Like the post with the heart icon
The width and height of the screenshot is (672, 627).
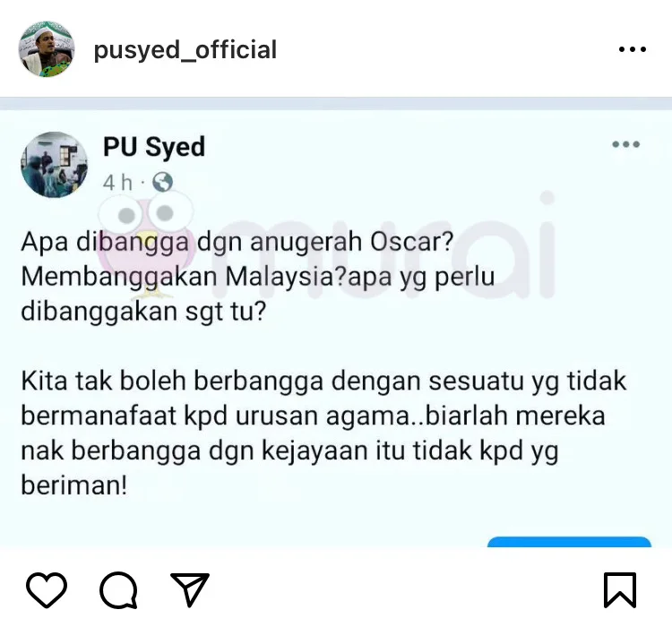click(x=47, y=589)
